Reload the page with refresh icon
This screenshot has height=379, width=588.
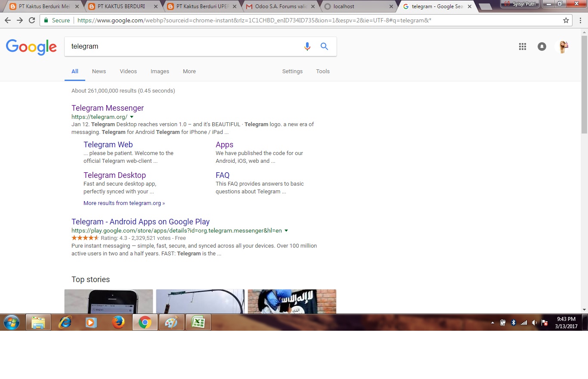(32, 20)
